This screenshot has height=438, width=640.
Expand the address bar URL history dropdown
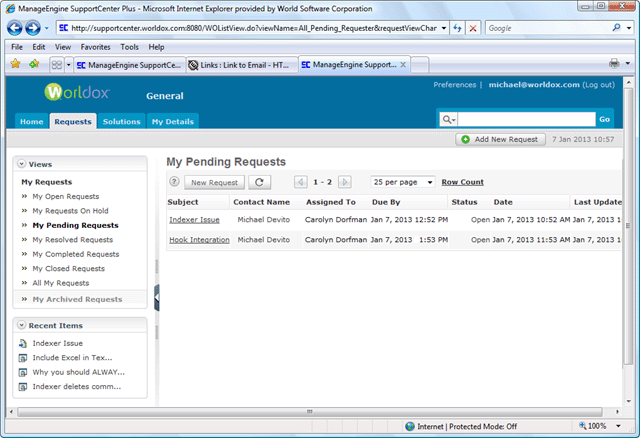(444, 28)
